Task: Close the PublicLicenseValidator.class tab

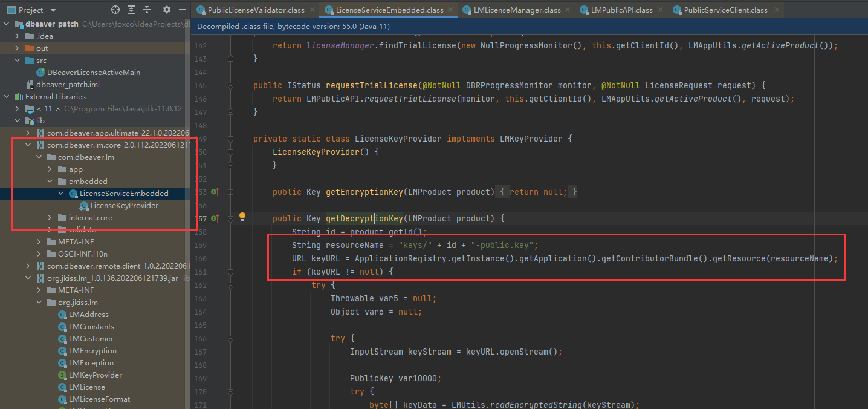Action: (311, 10)
